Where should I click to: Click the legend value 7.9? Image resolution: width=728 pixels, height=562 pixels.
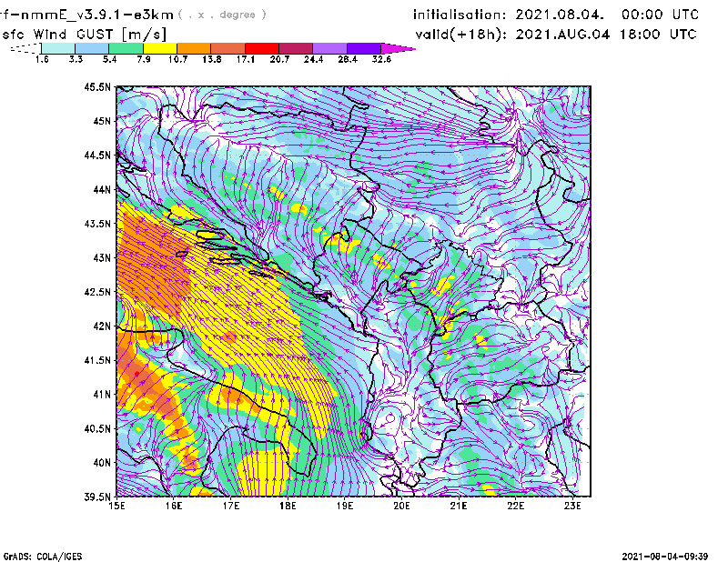144,59
